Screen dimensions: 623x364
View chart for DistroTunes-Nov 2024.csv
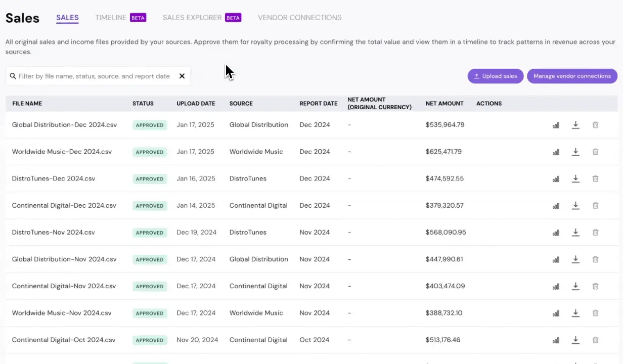[x=556, y=233]
